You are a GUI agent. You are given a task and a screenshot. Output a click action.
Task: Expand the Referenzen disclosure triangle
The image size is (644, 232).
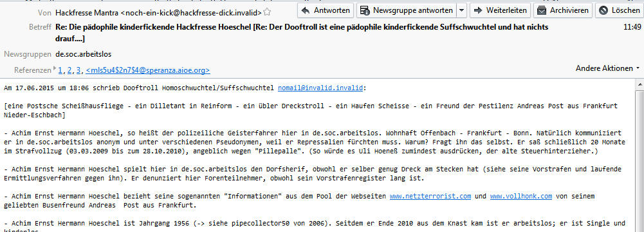point(55,68)
